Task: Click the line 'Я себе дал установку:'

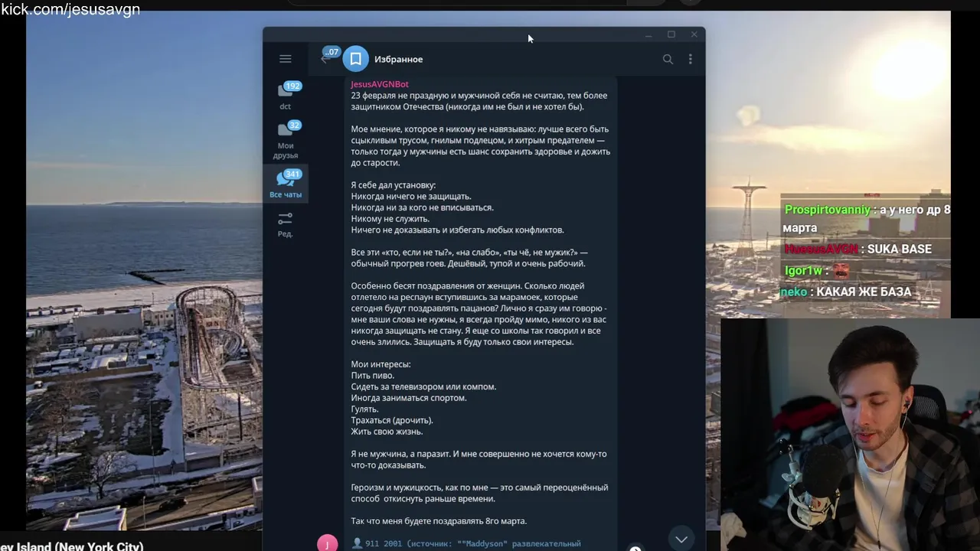Action: point(393,185)
